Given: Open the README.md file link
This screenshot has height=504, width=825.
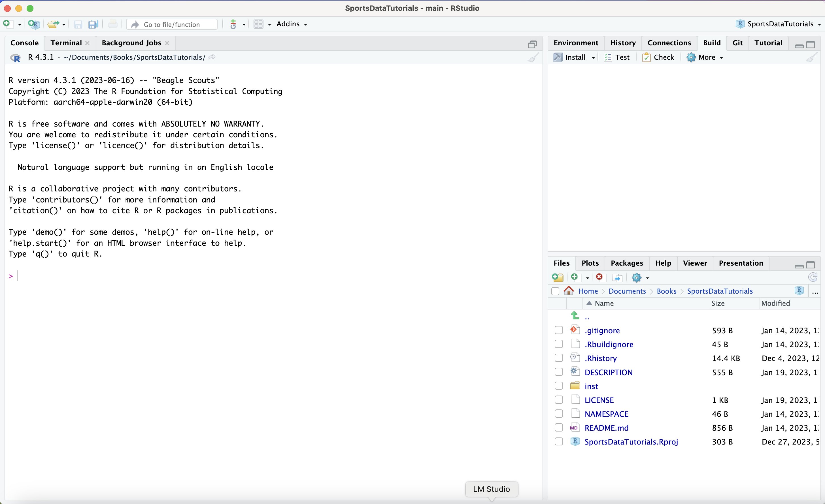Looking at the screenshot, I should pos(606,428).
